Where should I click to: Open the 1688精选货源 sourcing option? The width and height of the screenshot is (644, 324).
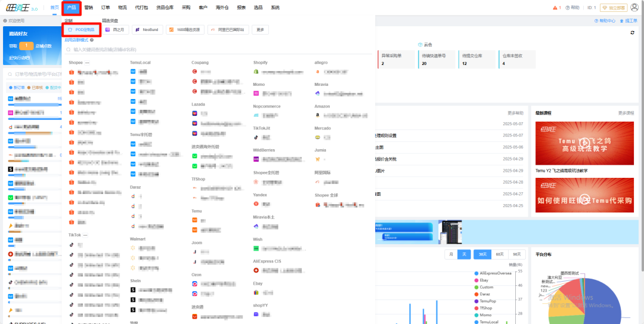[x=185, y=30]
